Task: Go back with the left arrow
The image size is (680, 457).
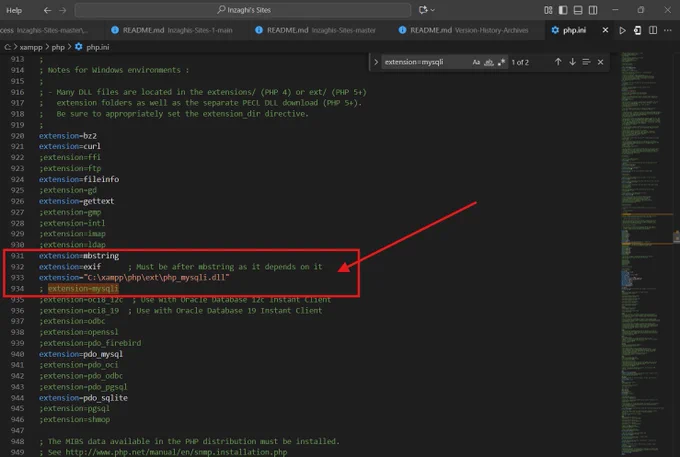Action: click(47, 10)
